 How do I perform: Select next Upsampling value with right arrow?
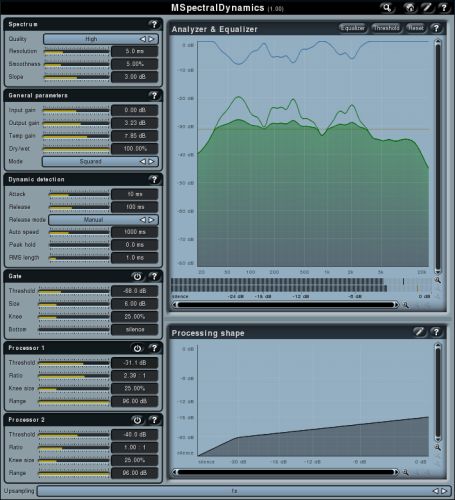444,491
